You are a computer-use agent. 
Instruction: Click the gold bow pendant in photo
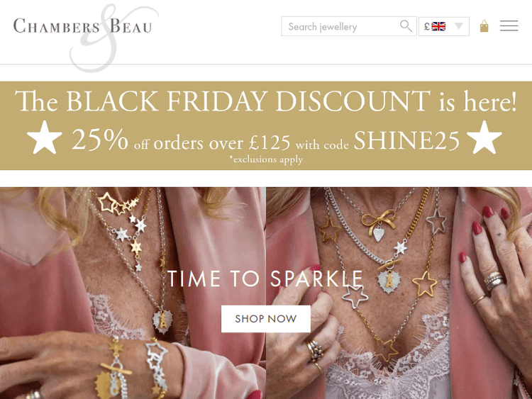tap(378, 223)
